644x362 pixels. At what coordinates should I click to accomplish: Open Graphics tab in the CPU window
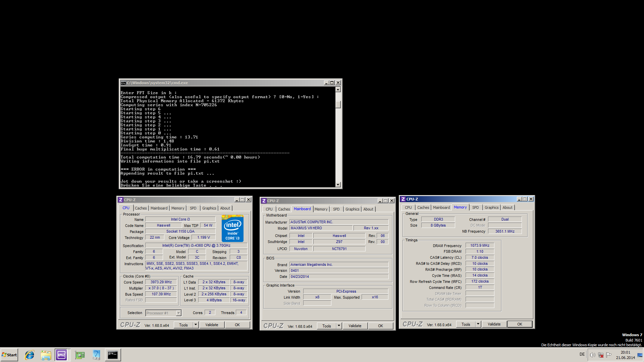pyautogui.click(x=209, y=208)
